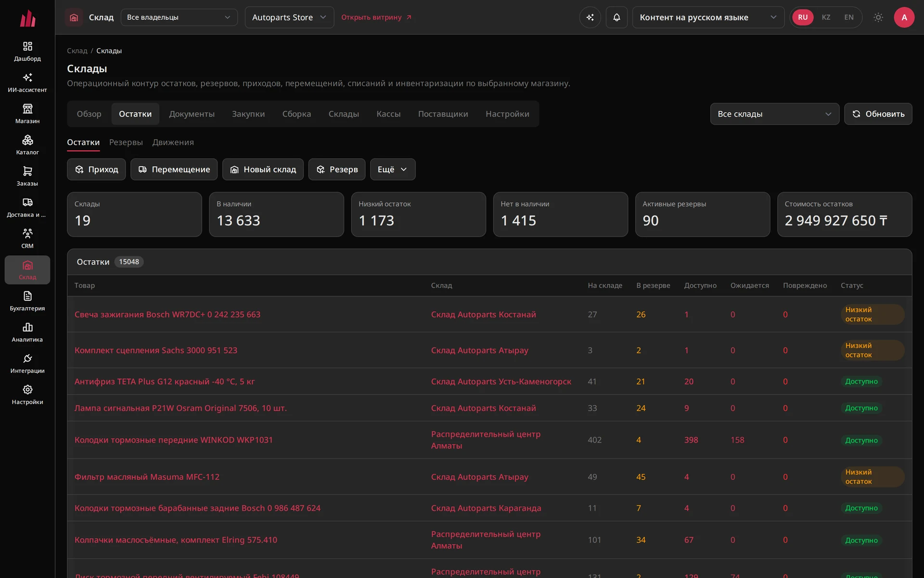Select the Резервы sub-tab
924x578 pixels.
(126, 143)
